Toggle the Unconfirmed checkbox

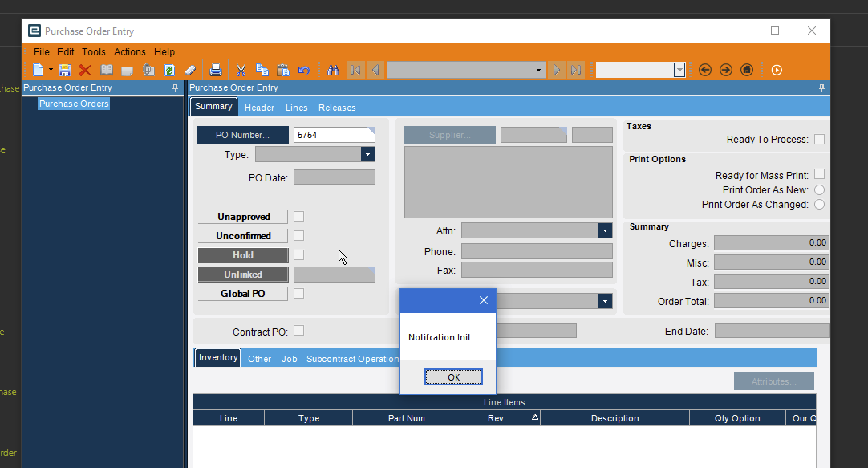click(299, 236)
